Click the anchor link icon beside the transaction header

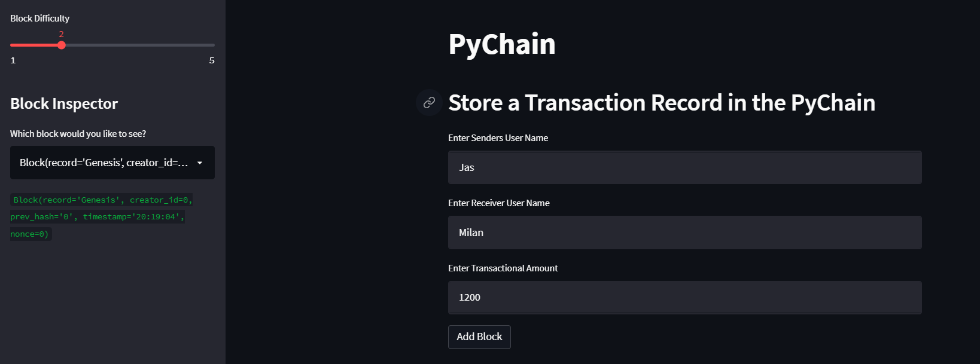(x=428, y=103)
